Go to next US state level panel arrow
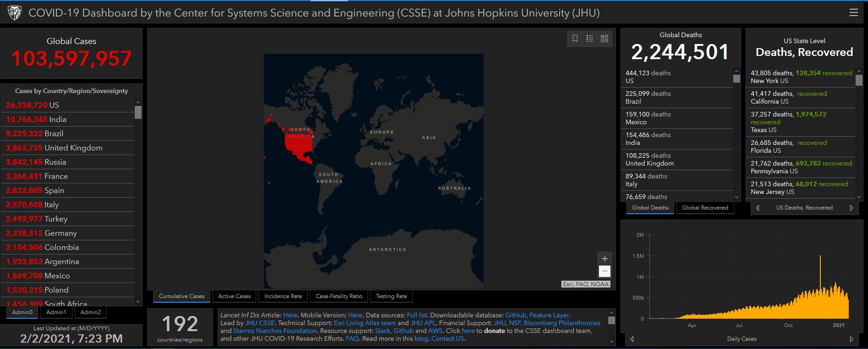This screenshot has height=349, width=868. click(x=852, y=208)
